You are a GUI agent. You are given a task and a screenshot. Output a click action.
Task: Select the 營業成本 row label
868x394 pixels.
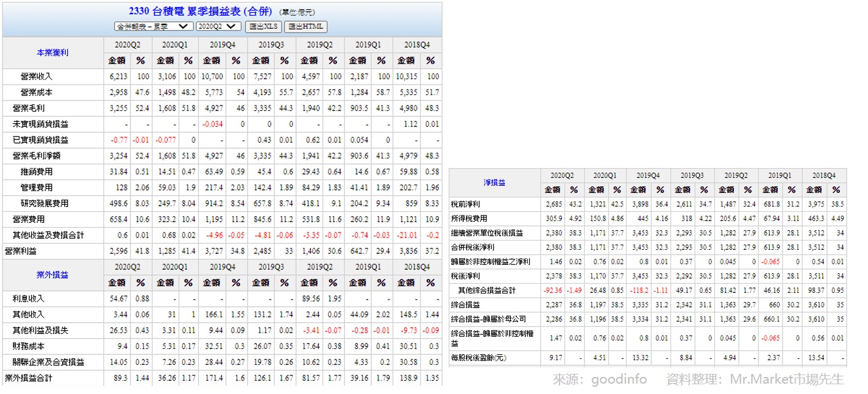(x=37, y=93)
